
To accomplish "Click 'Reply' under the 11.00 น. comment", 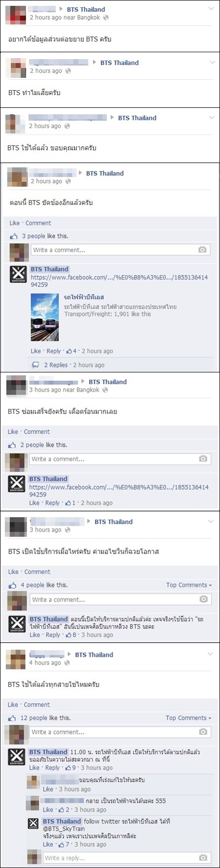I will click(53, 768).
